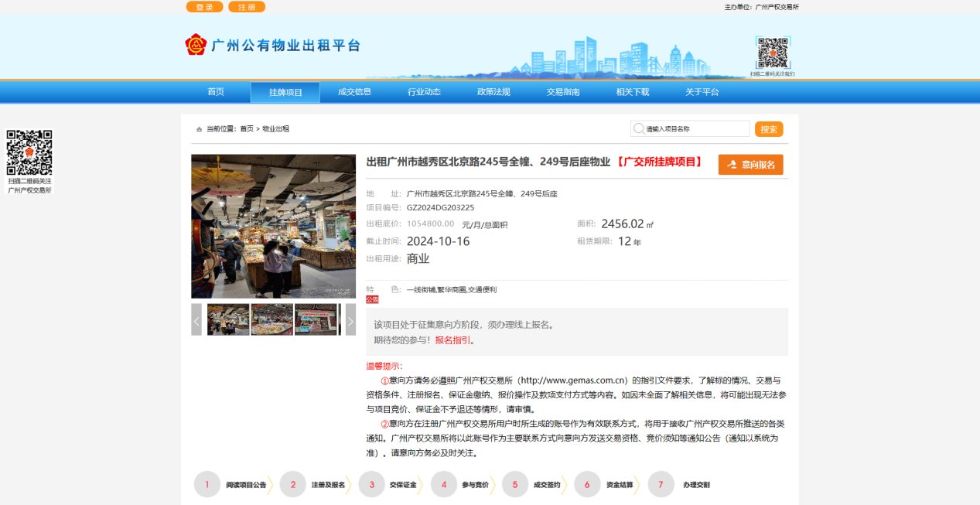Viewport: 980px width, 505px height.
Task: Click the carousel previous-image arrow
Action: 195,319
